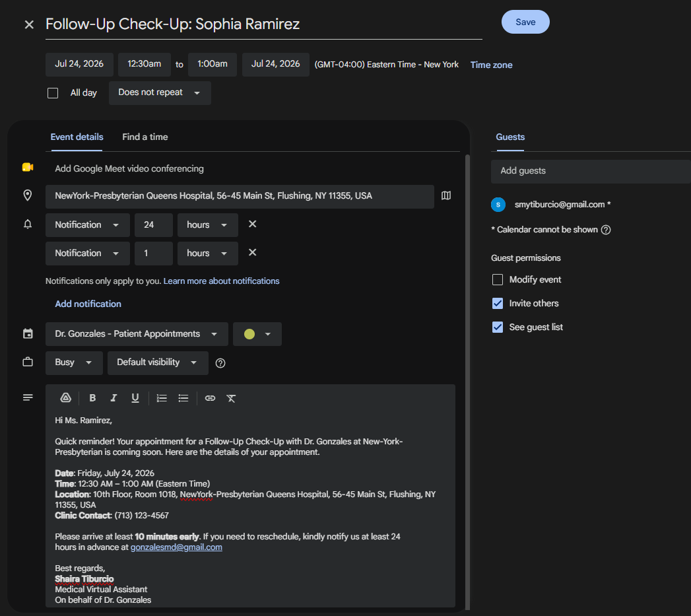The image size is (691, 616).
Task: Switch to the Find a time tab
Action: tap(145, 137)
